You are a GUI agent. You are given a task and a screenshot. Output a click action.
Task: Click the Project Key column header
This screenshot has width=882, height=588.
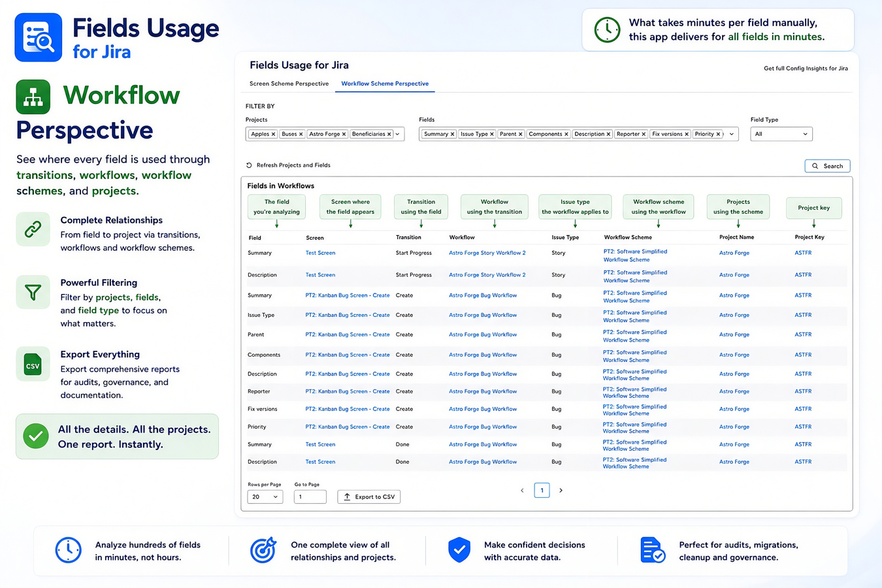click(809, 237)
